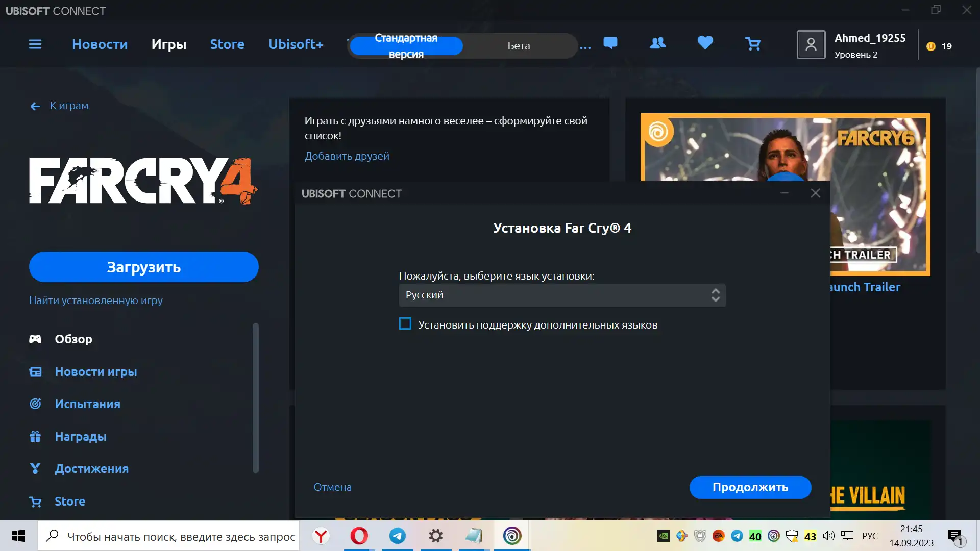
Task: Click the Ubisoft coin balance icon
Action: point(931,46)
